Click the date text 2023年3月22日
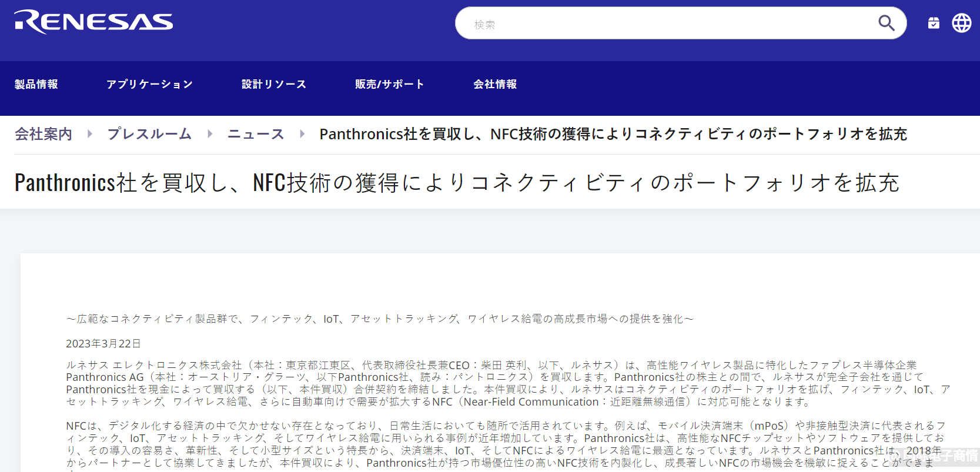Image resolution: width=980 pixels, height=472 pixels. click(x=103, y=344)
